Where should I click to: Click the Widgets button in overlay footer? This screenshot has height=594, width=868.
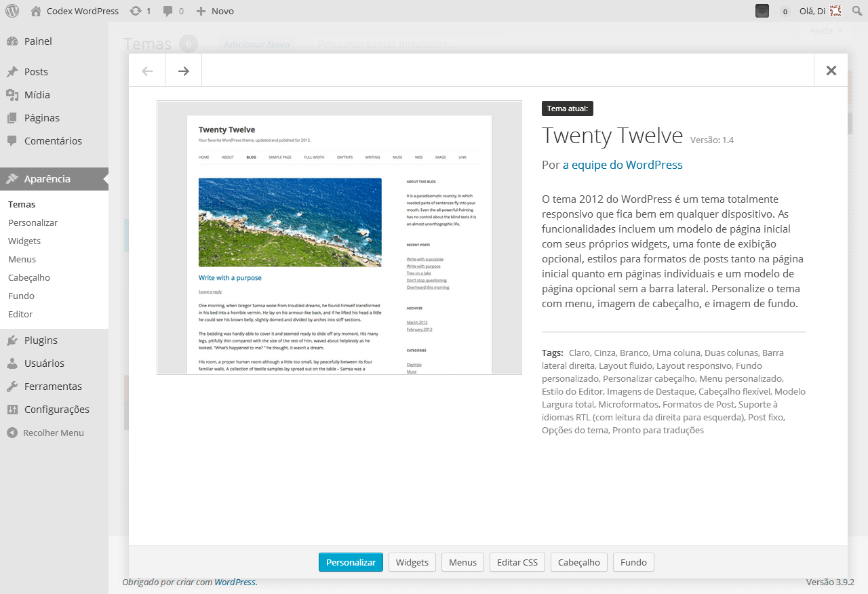(412, 562)
